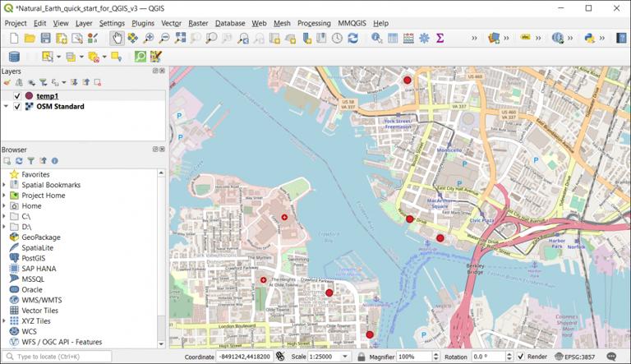631x364 pixels.
Task: Open the Python console icon
Action: point(589,39)
